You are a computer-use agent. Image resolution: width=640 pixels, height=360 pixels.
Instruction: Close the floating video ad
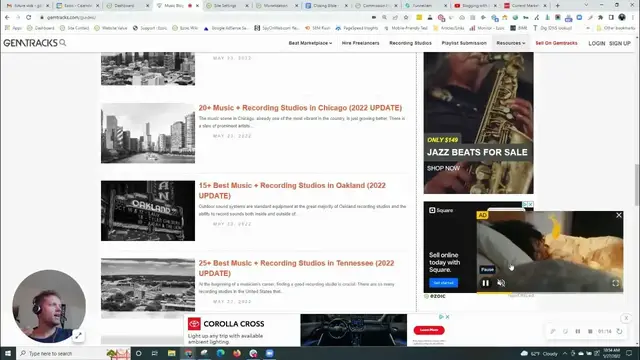[619, 215]
